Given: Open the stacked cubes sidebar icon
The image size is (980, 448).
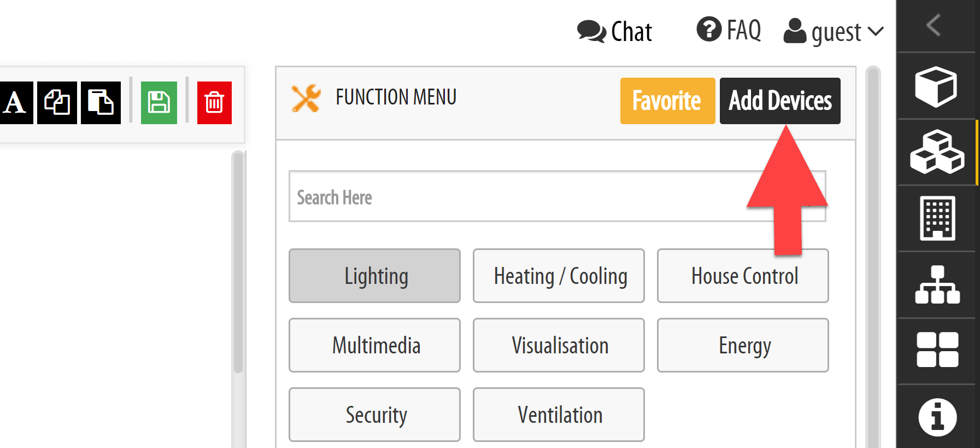Looking at the screenshot, I should click(937, 152).
